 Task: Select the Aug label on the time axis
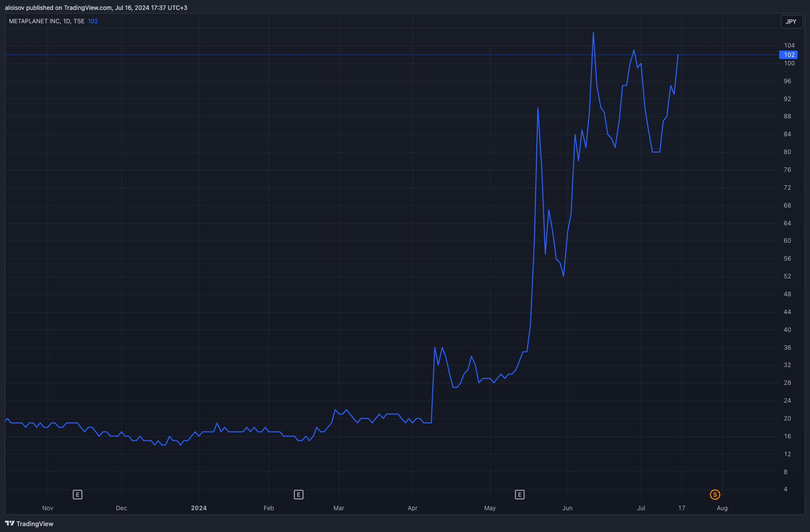tap(722, 508)
